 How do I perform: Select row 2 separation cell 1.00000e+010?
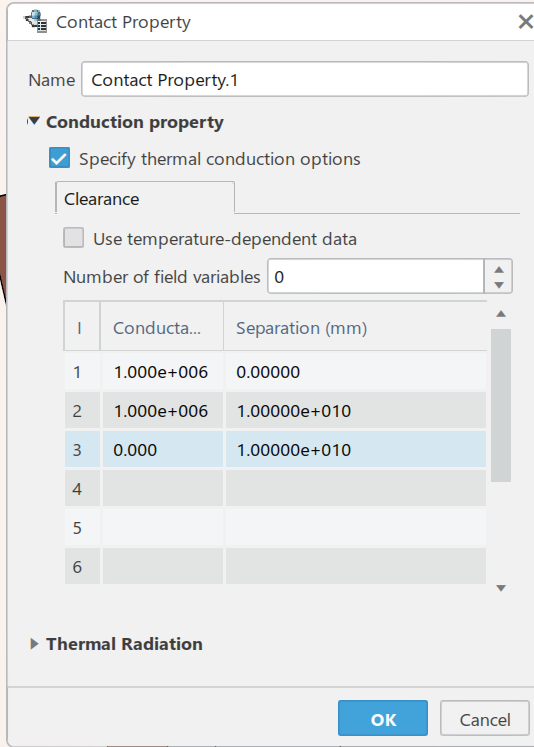click(356, 411)
